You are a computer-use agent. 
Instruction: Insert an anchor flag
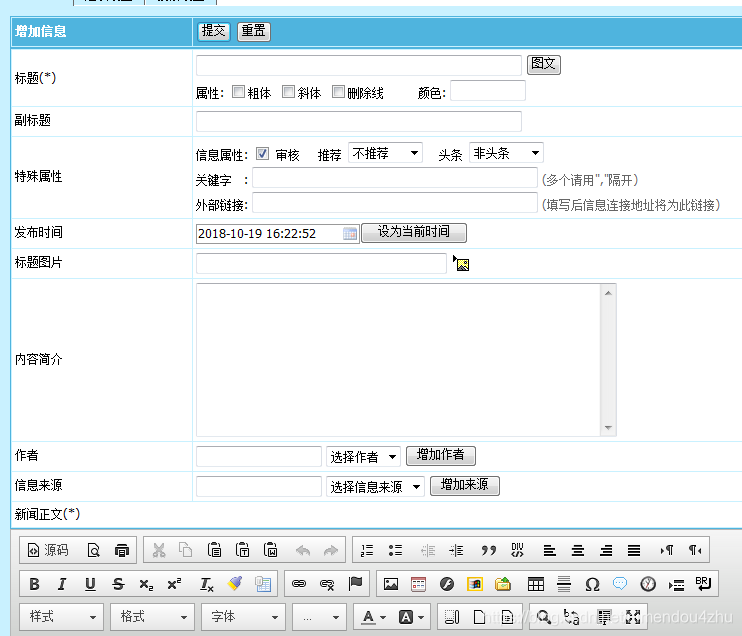click(355, 584)
